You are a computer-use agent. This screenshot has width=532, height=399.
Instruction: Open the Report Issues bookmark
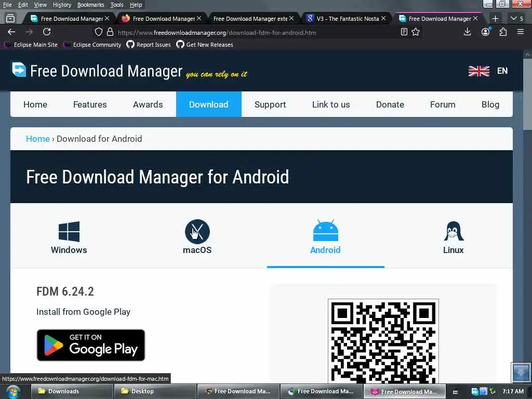(x=149, y=45)
